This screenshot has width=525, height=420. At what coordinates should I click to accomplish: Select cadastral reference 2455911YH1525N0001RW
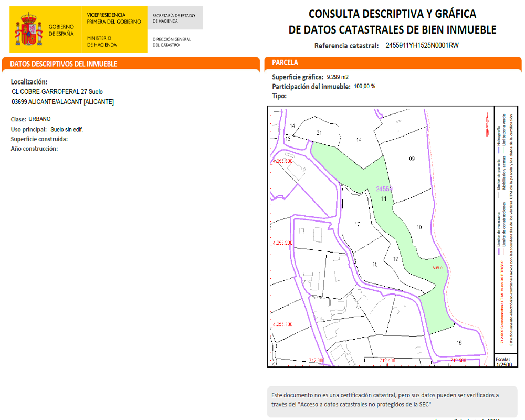[x=422, y=45]
